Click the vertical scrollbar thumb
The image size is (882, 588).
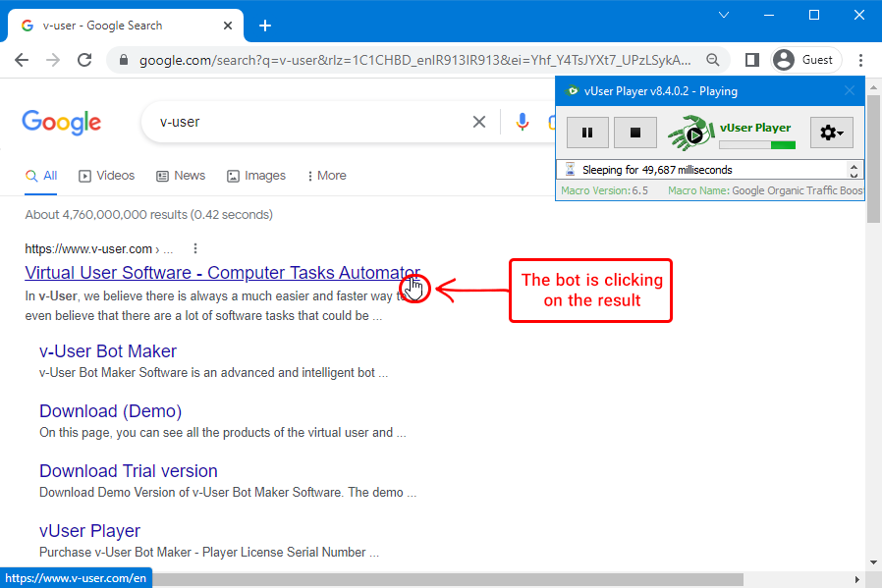pos(873,159)
